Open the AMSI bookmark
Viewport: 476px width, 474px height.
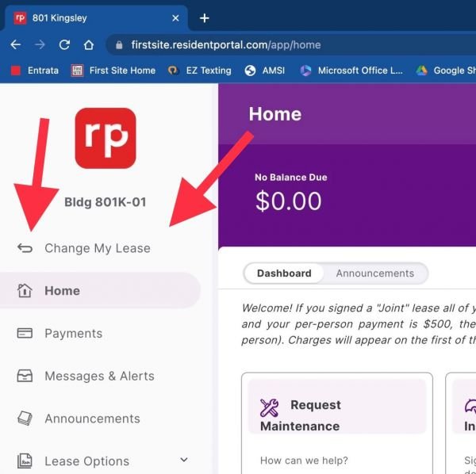coord(265,71)
